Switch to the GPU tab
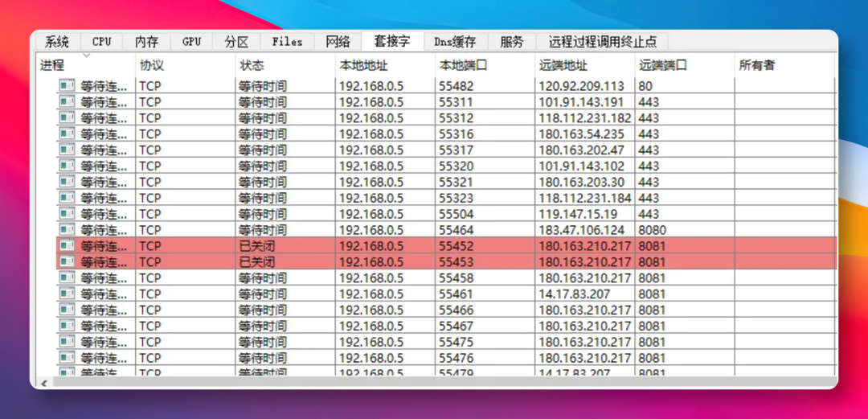This screenshot has height=419, width=868. (191, 42)
